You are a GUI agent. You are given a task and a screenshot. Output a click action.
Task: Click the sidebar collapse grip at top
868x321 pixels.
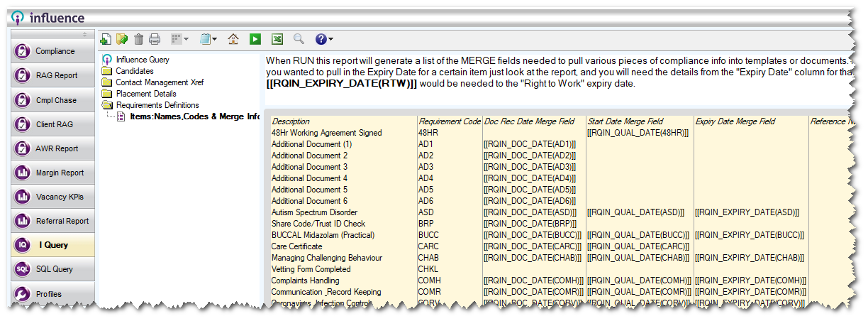(x=85, y=34)
